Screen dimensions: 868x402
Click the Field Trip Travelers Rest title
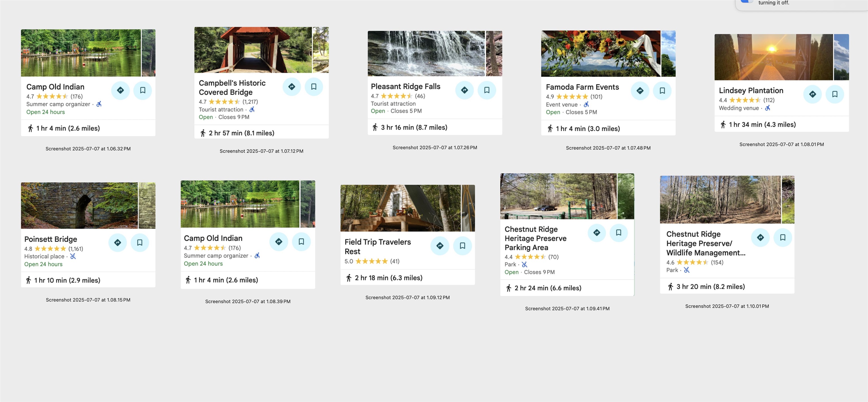coord(377,246)
